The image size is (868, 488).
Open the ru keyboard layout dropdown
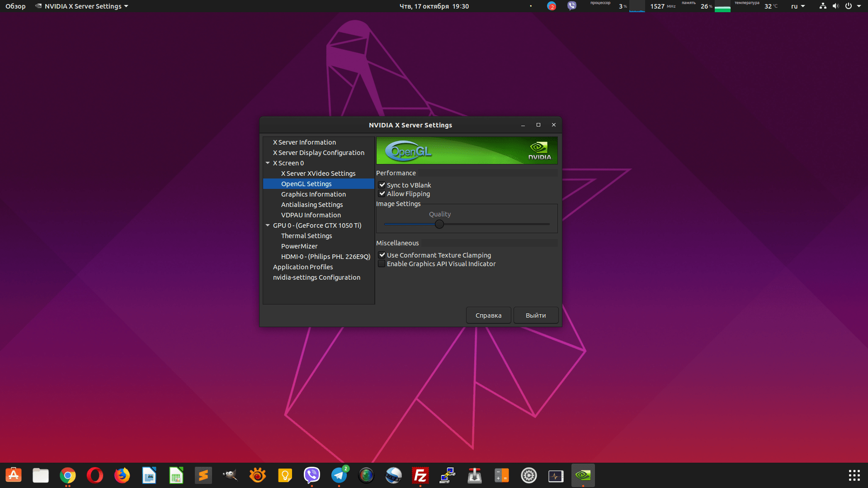point(798,6)
